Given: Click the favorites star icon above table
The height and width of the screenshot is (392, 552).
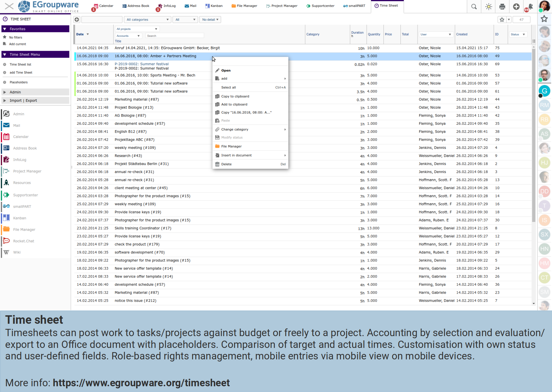Looking at the screenshot, I should pyautogui.click(x=502, y=20).
